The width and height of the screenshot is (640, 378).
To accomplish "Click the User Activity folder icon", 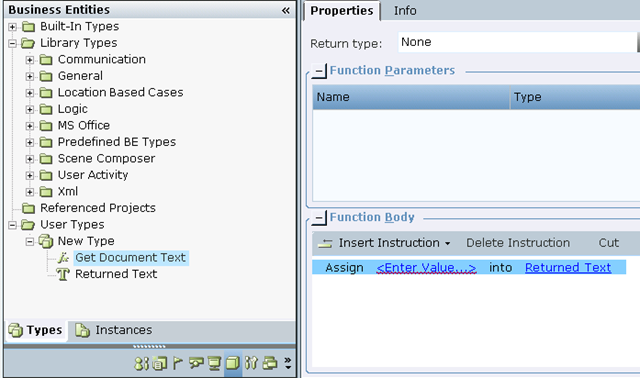I will pos(46,176).
